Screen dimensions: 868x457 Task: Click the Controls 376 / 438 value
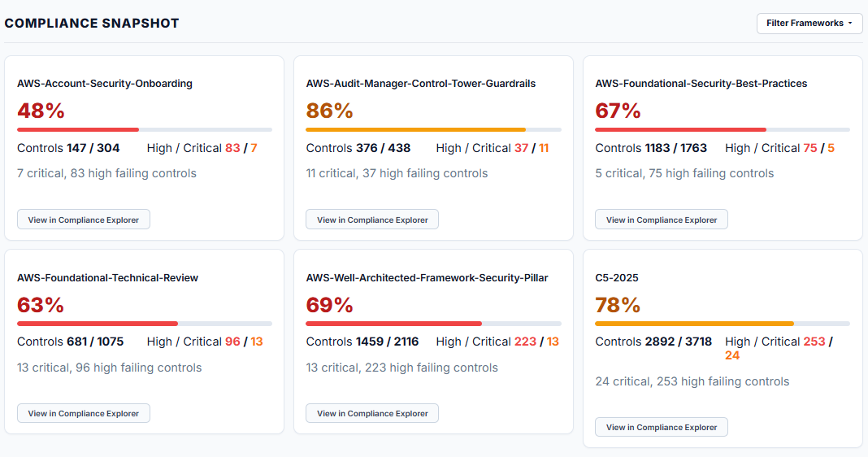[358, 148]
